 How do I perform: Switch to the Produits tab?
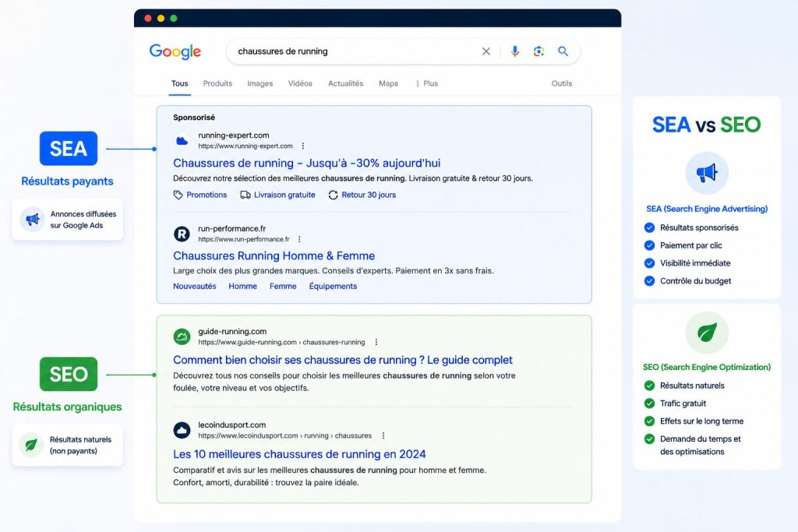tap(218, 83)
